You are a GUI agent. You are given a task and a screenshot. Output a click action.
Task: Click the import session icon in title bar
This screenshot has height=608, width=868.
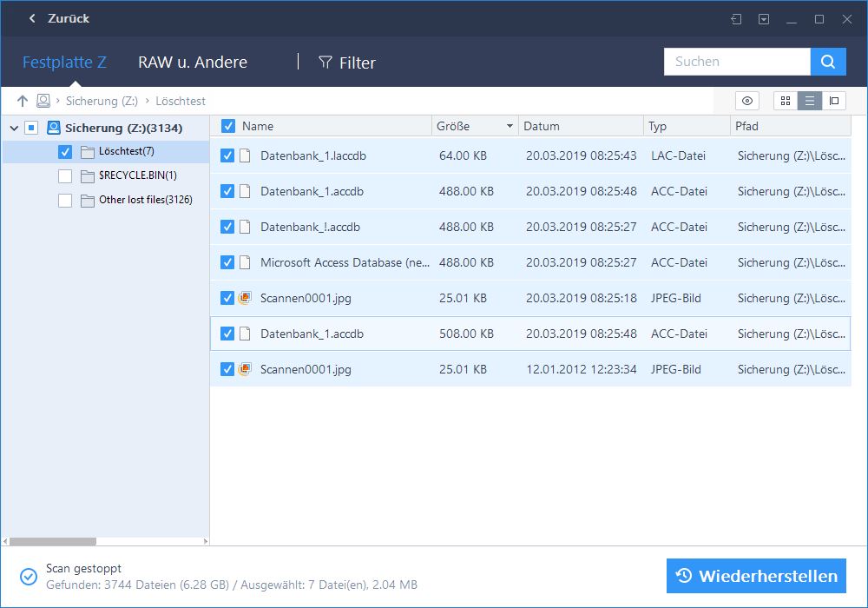click(736, 19)
